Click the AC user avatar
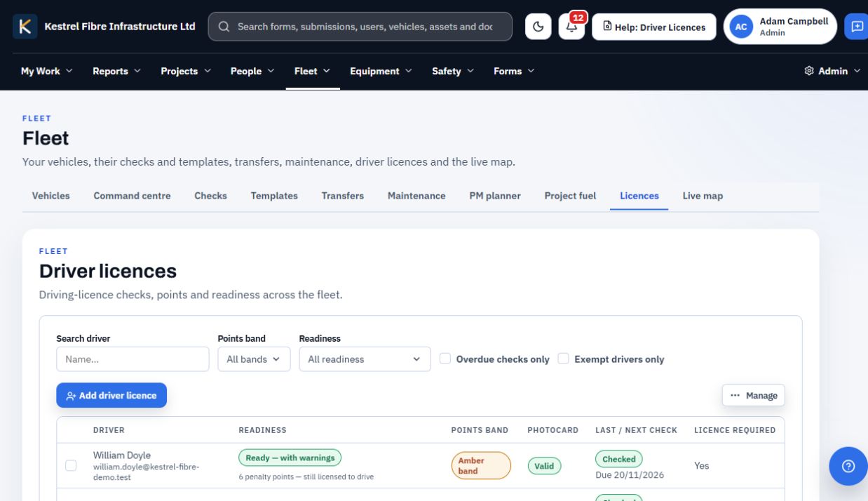This screenshot has height=501, width=868. coord(741,27)
